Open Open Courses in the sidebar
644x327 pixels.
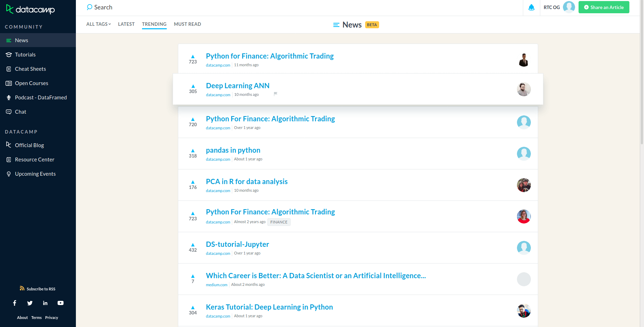click(38, 83)
